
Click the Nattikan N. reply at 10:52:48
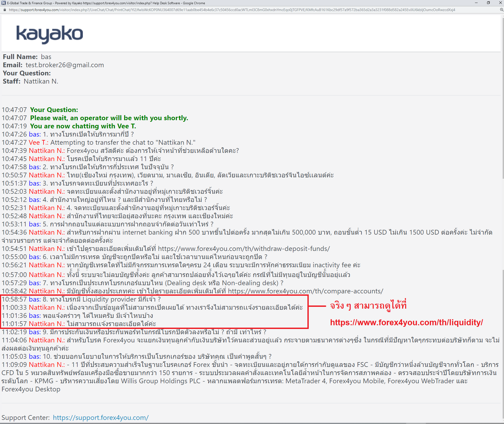pyautogui.click(x=117, y=216)
